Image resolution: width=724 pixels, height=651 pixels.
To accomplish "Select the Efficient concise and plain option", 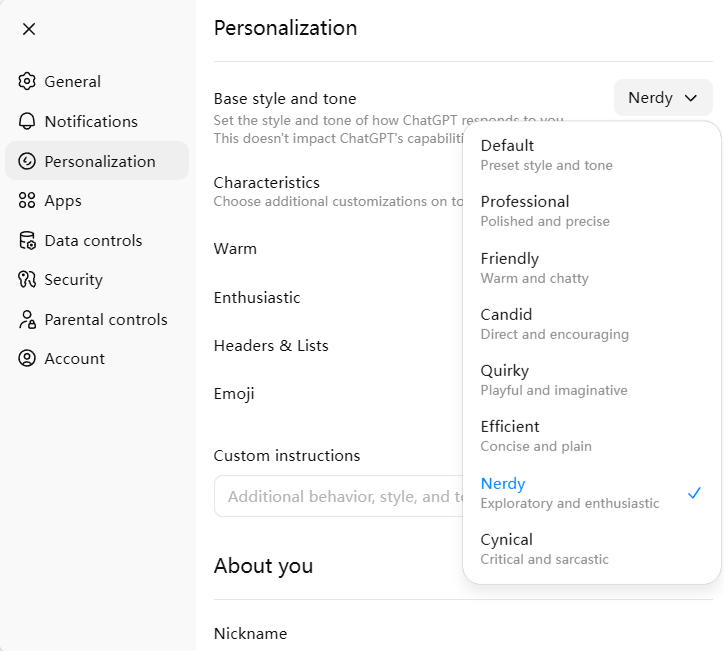I will pos(591,436).
